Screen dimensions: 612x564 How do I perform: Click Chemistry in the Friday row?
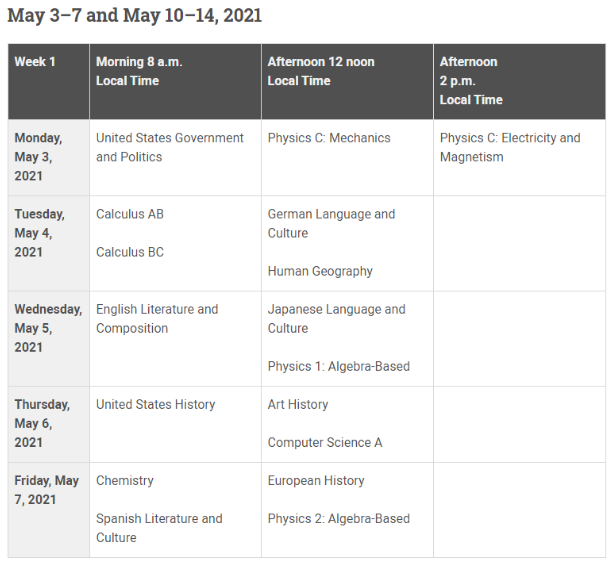[125, 480]
